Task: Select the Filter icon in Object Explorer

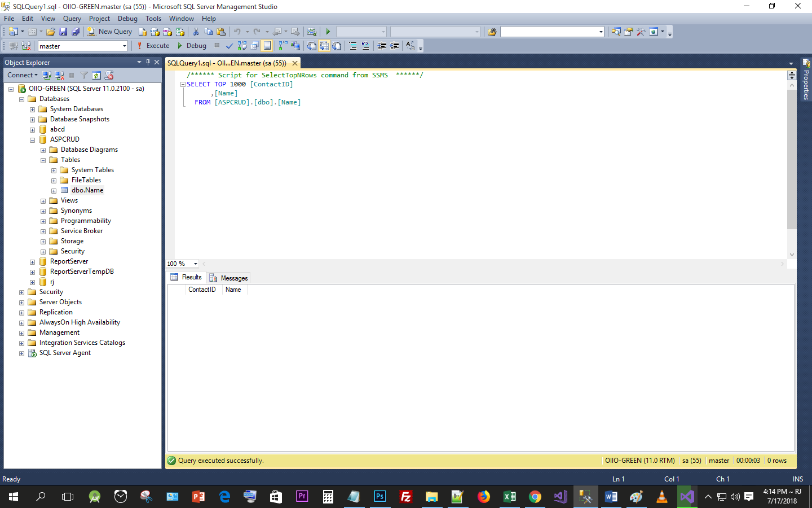Action: coord(83,75)
